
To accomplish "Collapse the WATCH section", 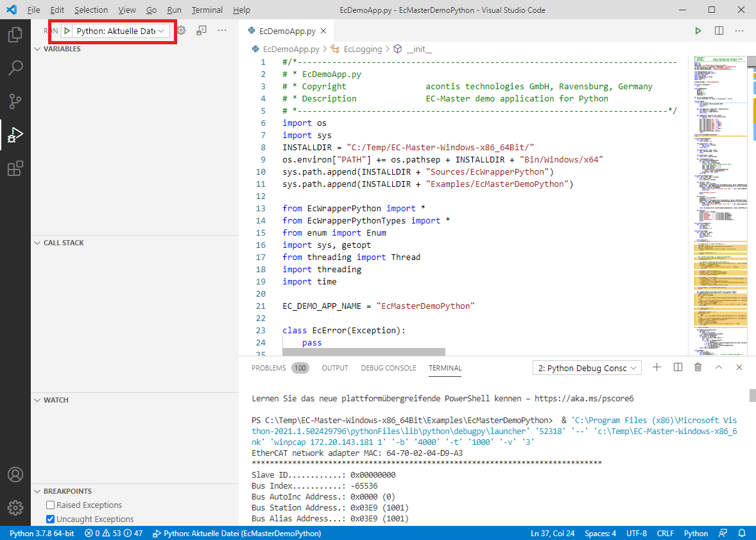I will pyautogui.click(x=56, y=400).
